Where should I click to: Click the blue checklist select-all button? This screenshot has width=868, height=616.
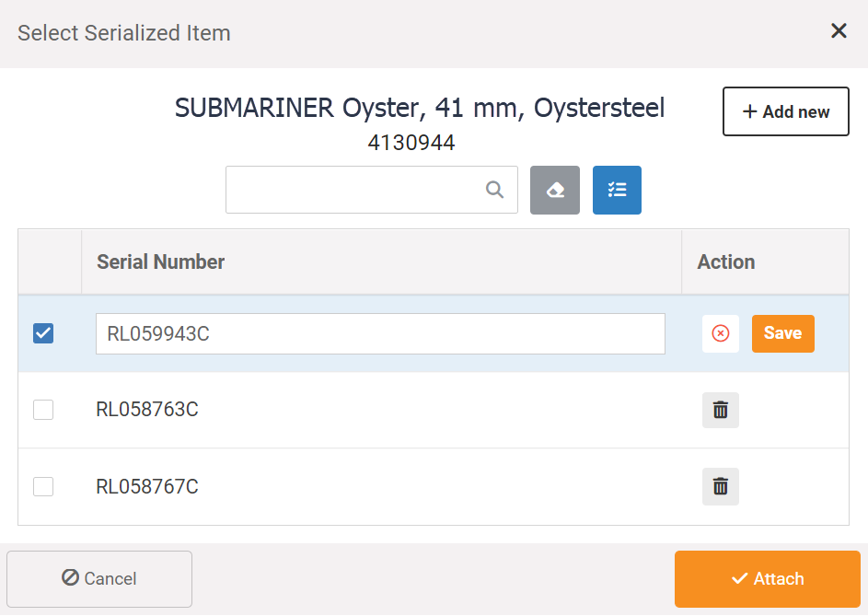pos(617,190)
